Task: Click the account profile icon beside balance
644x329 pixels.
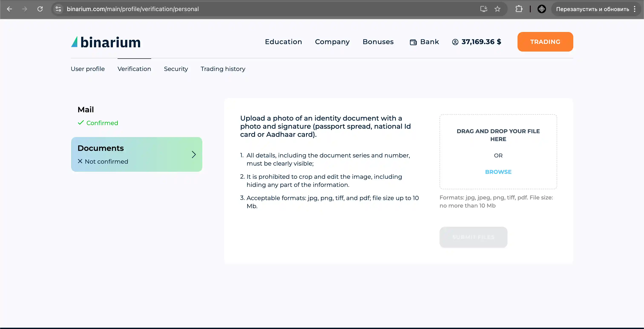Action: point(455,42)
